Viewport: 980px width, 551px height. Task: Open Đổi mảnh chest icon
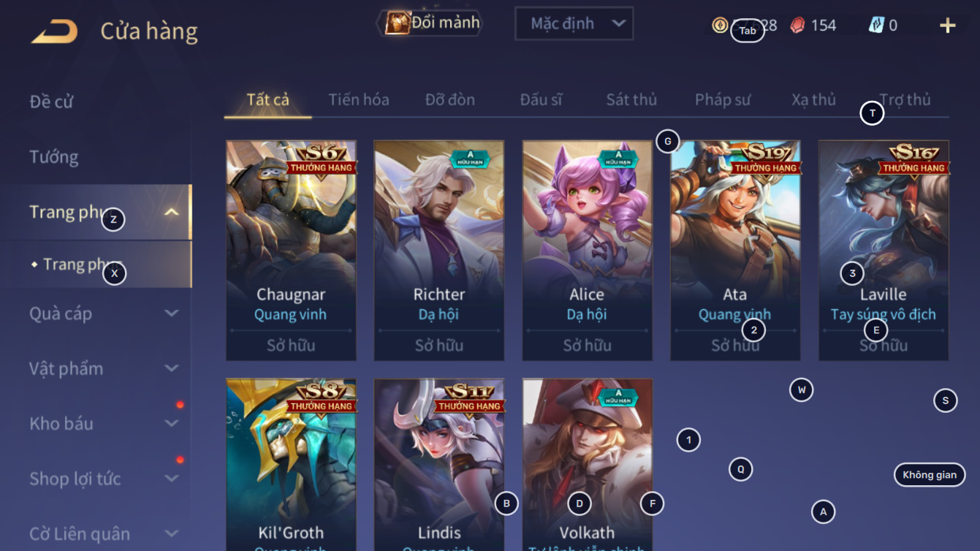tap(398, 23)
